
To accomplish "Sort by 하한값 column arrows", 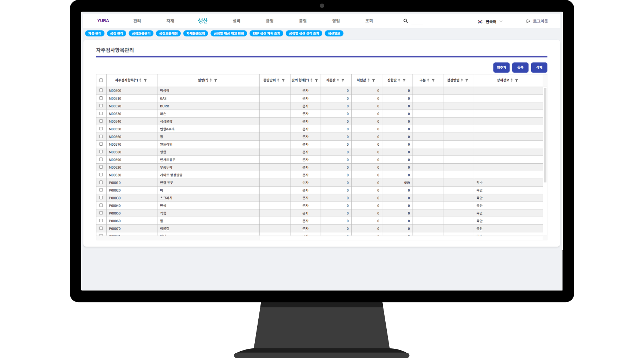I will click(x=369, y=80).
